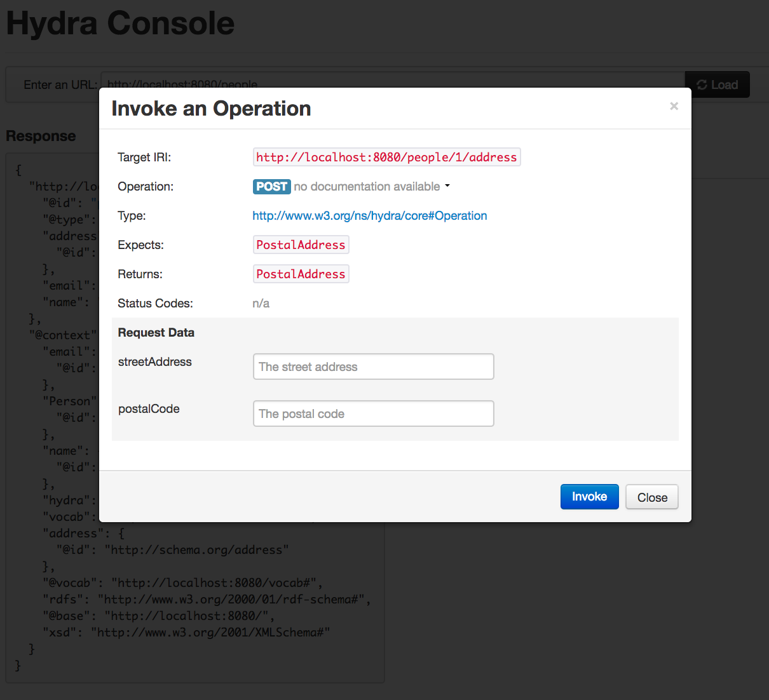Click the Hydra Console heading
Image resolution: width=769 pixels, height=700 pixels.
[x=120, y=23]
